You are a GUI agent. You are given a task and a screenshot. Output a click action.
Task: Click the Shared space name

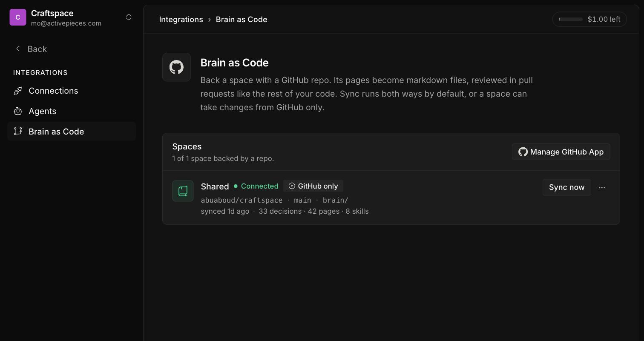coord(215,186)
